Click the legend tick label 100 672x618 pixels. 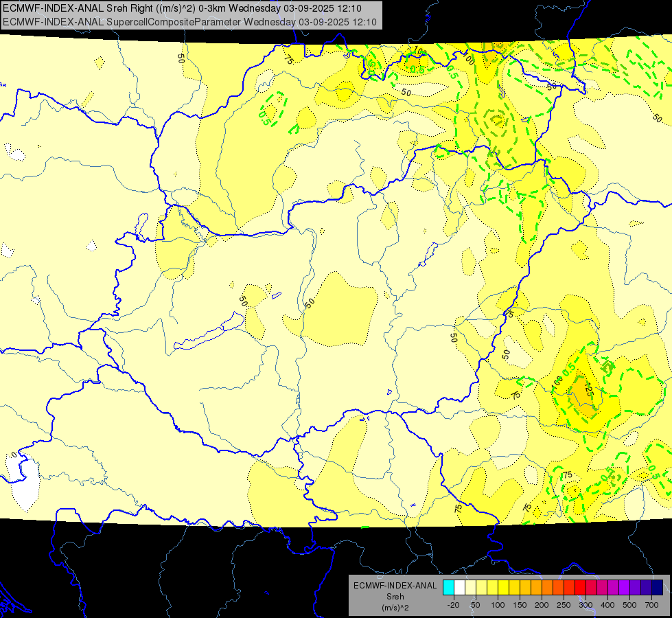coord(498,605)
